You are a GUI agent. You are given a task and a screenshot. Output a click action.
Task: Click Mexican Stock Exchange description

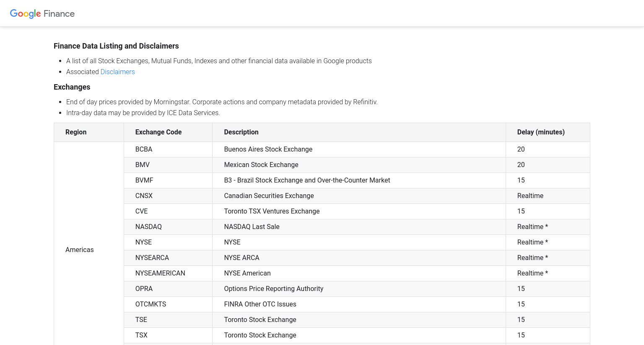(261, 165)
